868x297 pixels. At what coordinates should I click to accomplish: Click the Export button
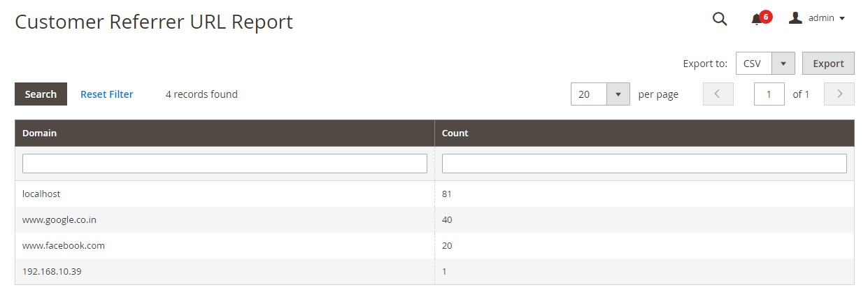click(x=828, y=63)
